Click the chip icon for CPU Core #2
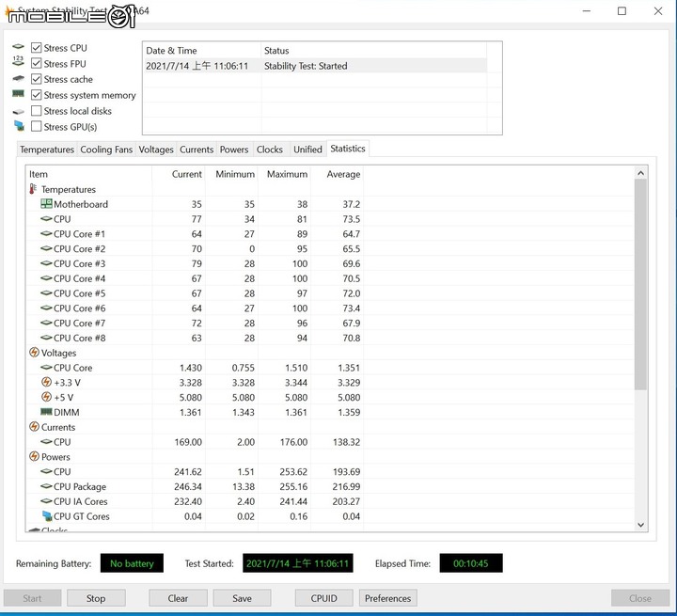The image size is (677, 616). (46, 248)
